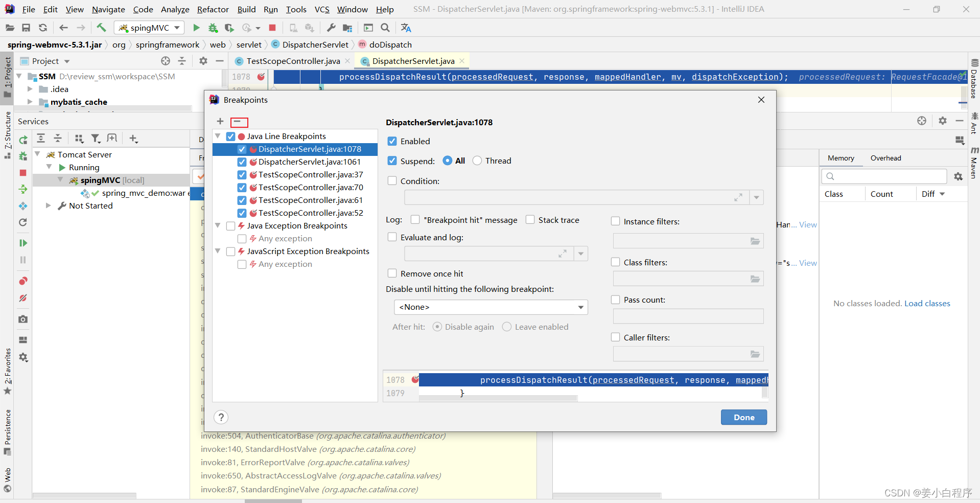The height and width of the screenshot is (503, 980).
Task: Open the Refactor menu
Action: (x=213, y=9)
